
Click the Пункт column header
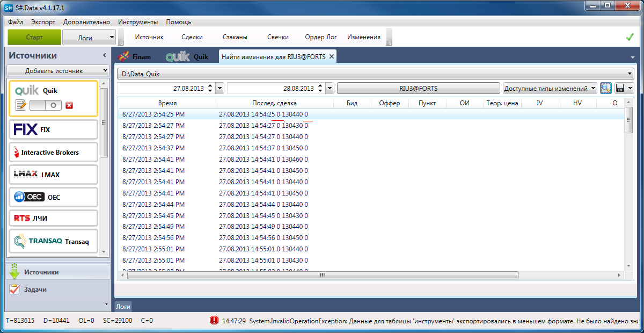tap(427, 103)
